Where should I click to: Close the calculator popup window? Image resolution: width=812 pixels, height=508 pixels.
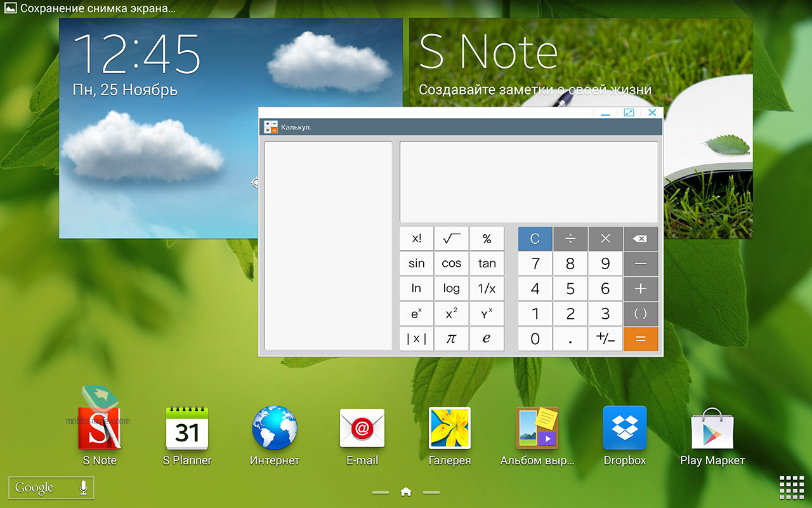point(652,113)
